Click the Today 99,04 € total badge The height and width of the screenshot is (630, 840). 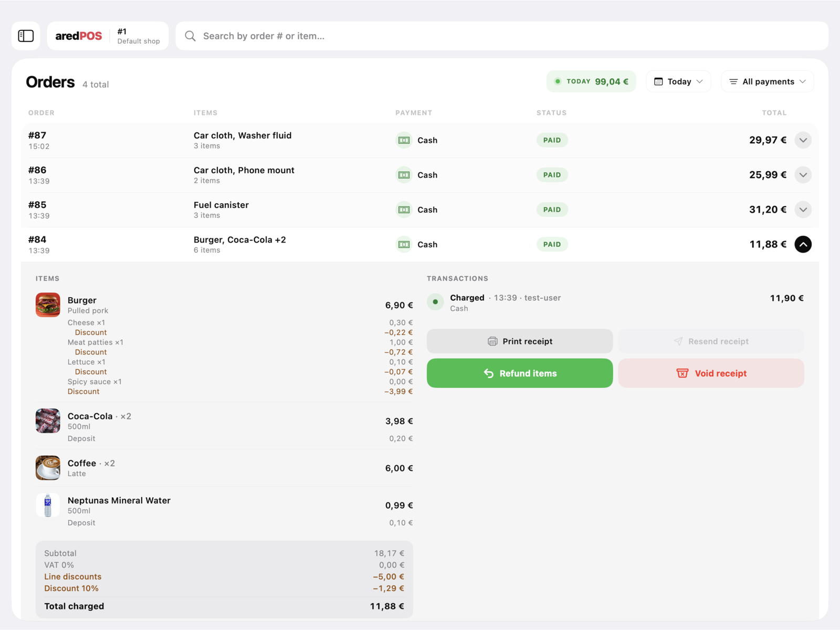tap(591, 81)
